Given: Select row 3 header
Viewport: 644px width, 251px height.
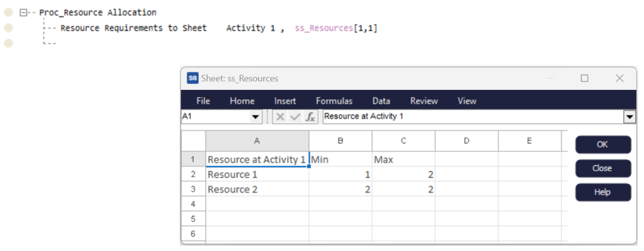Looking at the screenshot, I should (x=193, y=189).
